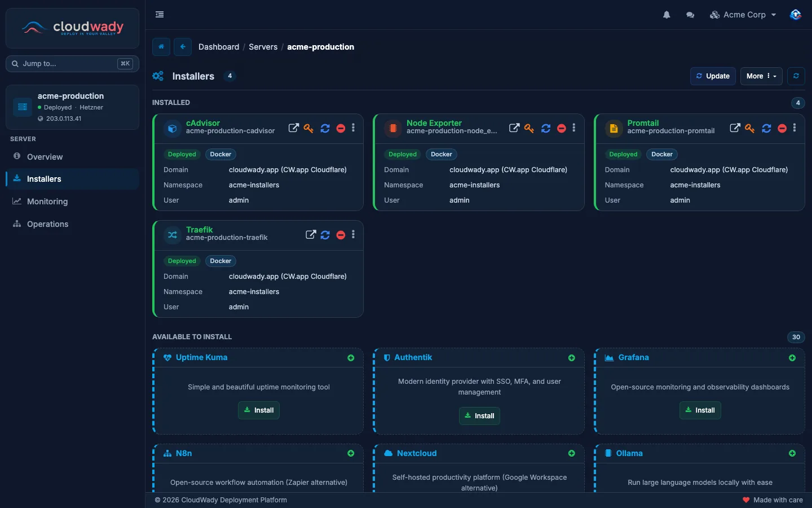Click the user avatar icon
The width and height of the screenshot is (812, 508).
[796, 15]
